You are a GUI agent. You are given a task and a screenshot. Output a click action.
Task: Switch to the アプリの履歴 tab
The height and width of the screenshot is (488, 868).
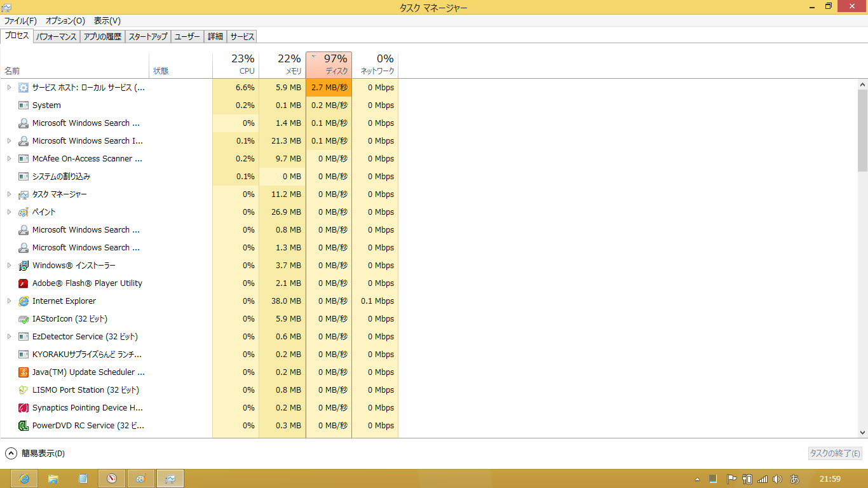point(102,37)
